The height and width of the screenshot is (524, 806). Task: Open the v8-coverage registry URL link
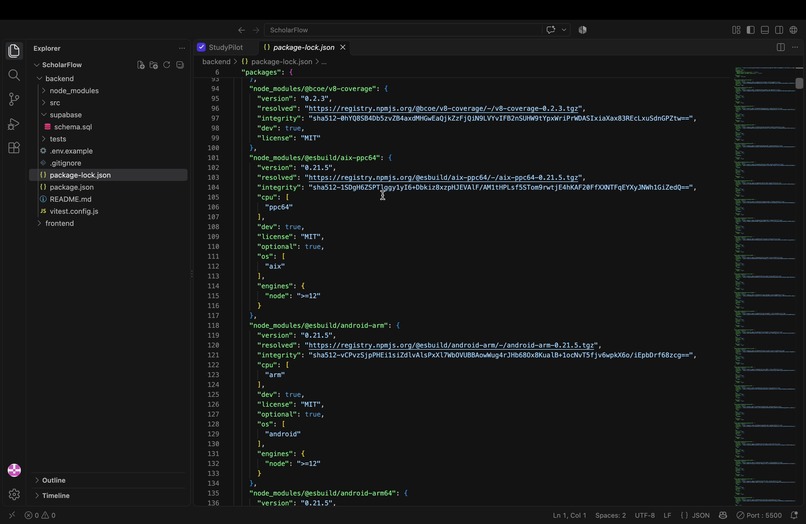pyautogui.click(x=443, y=109)
